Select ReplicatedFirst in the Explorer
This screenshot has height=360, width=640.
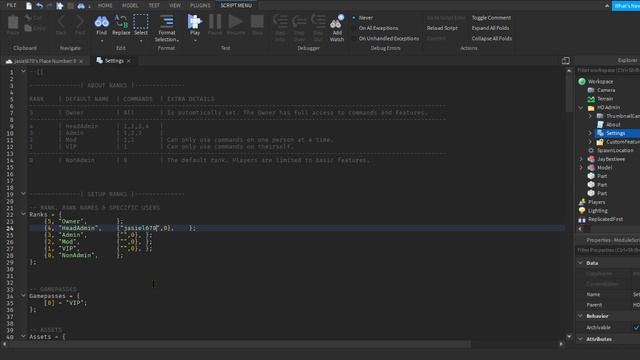pos(605,219)
